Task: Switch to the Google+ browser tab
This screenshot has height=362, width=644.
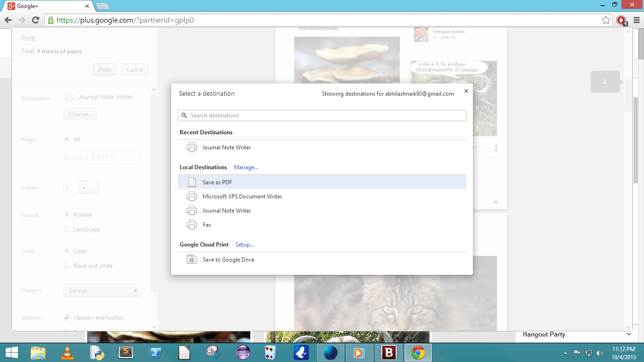Action: [47, 6]
